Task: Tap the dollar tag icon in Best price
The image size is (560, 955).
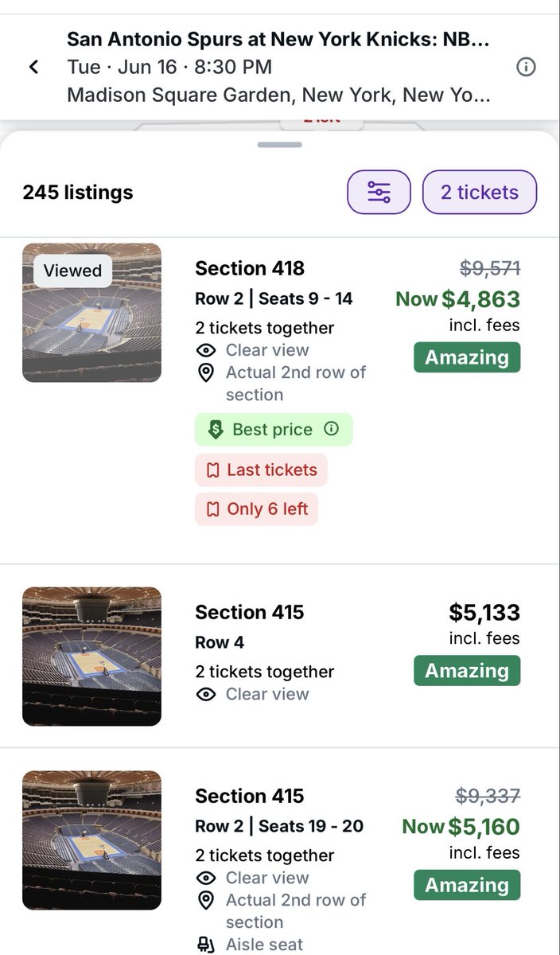Action: click(x=216, y=430)
